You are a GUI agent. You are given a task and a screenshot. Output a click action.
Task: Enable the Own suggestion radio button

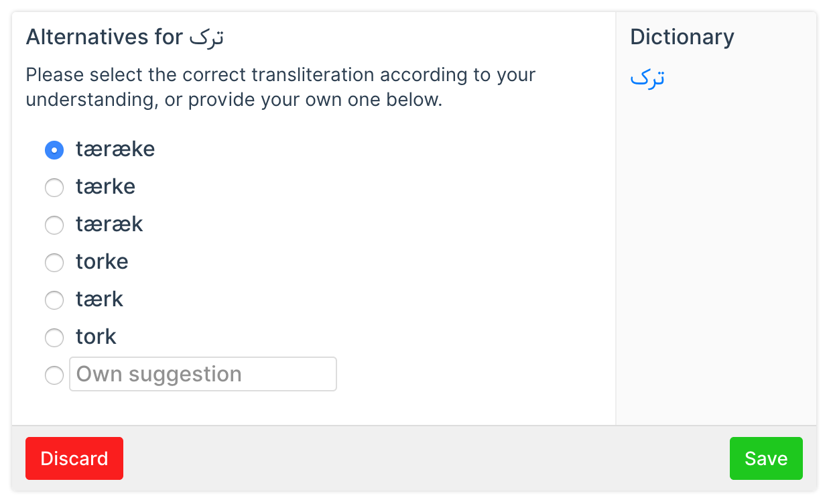54,375
